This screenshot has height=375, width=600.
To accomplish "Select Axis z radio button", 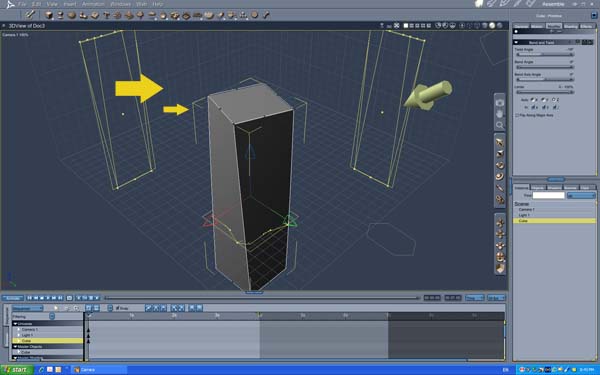I will point(555,100).
